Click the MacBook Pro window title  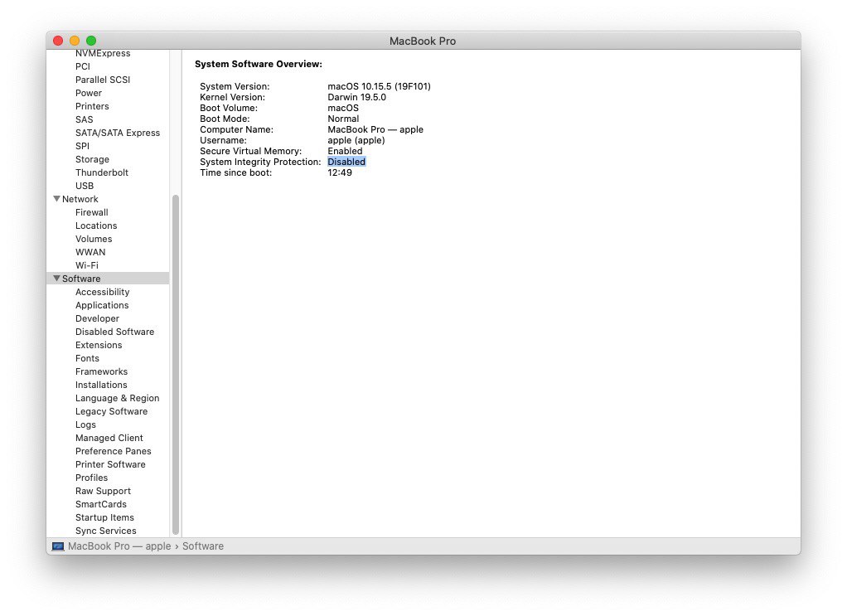pyautogui.click(x=423, y=41)
